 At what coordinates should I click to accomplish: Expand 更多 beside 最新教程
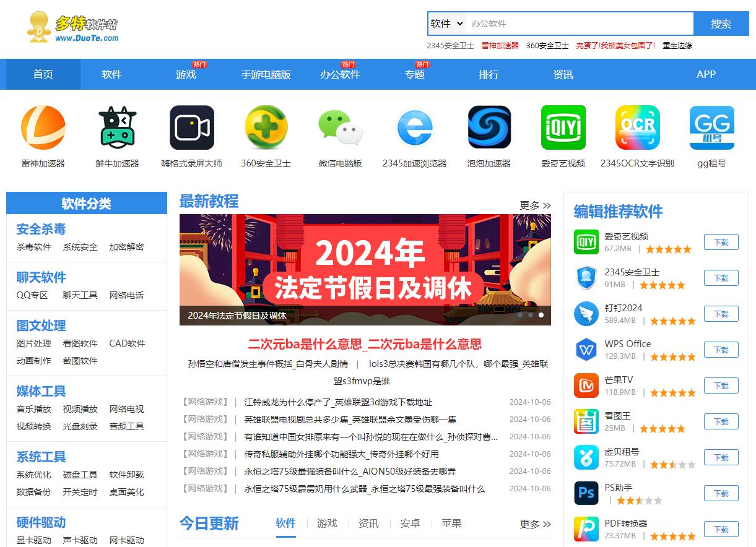(535, 205)
